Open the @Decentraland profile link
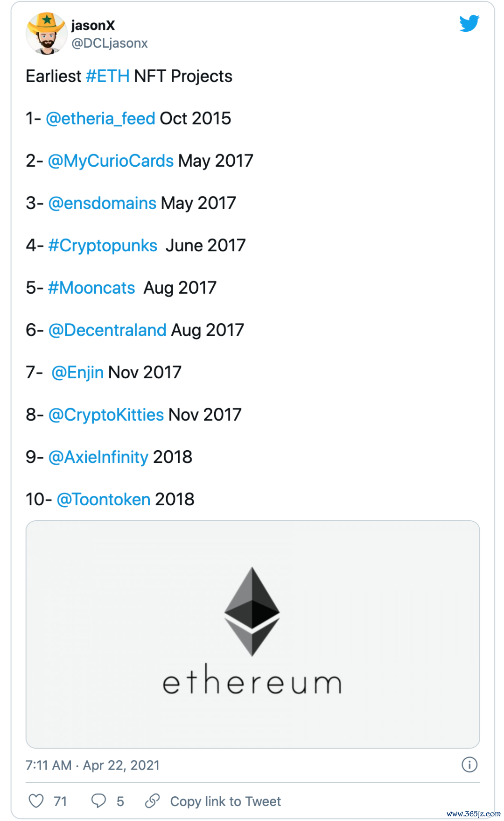The width and height of the screenshot is (504, 821). [x=107, y=330]
